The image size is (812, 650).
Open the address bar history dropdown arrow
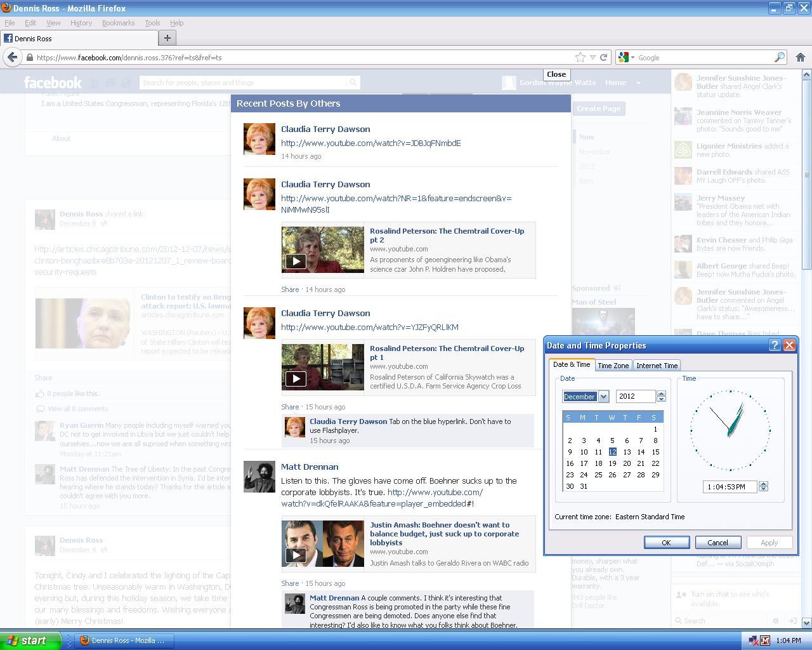(x=593, y=57)
